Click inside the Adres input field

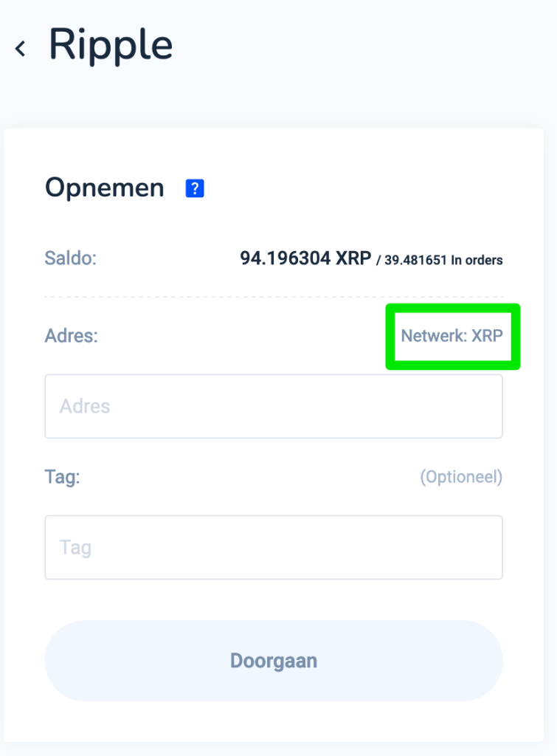tap(273, 406)
